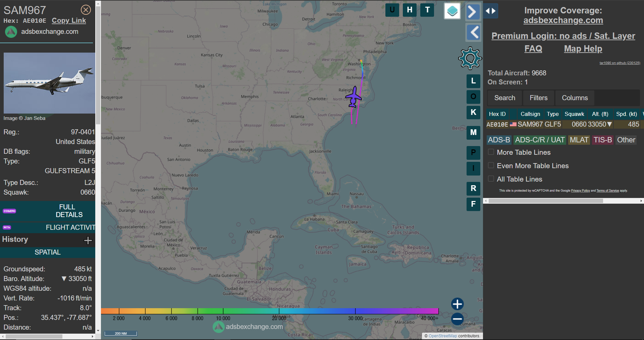Screen dimensions: 644x340
Task: Click the altitude color legend bar
Action: coord(270,311)
